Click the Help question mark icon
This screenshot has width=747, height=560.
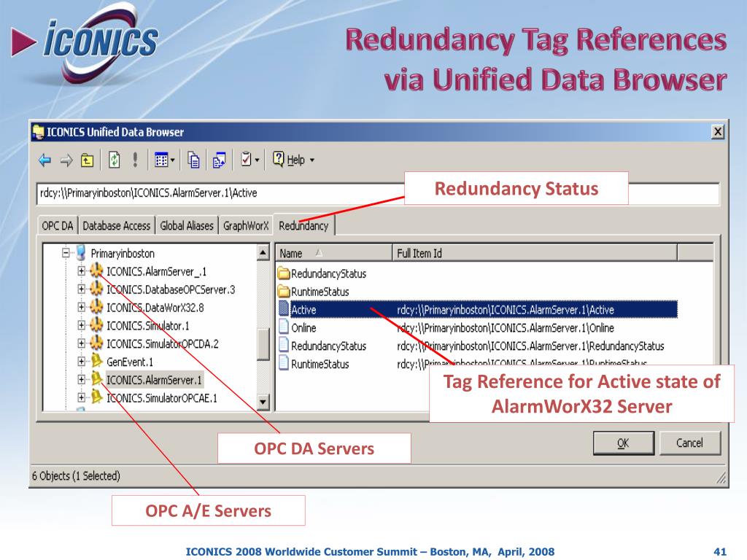(278, 158)
